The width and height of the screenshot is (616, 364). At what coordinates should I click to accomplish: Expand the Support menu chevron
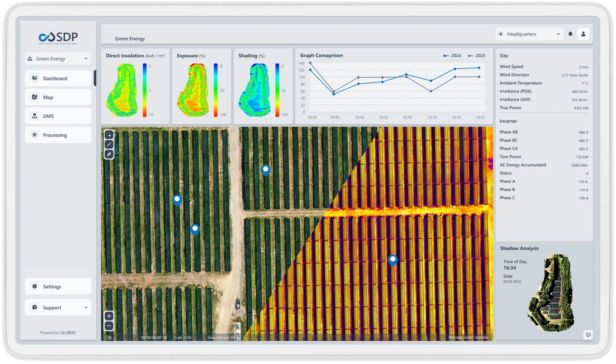(x=86, y=307)
